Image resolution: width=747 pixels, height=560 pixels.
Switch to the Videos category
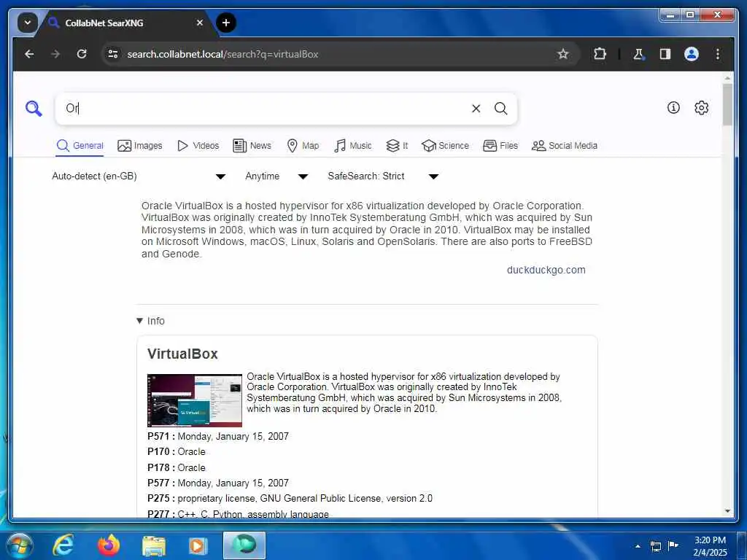point(198,146)
